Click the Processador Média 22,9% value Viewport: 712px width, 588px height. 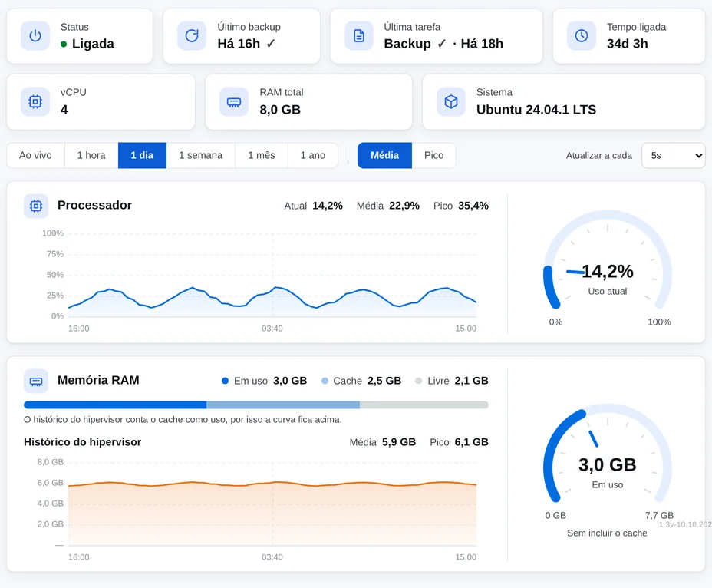[404, 206]
